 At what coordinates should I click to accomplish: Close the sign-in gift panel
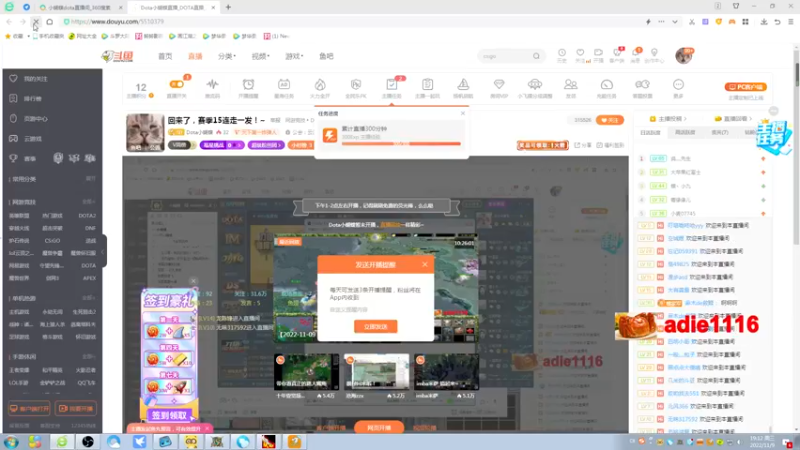[x=193, y=281]
